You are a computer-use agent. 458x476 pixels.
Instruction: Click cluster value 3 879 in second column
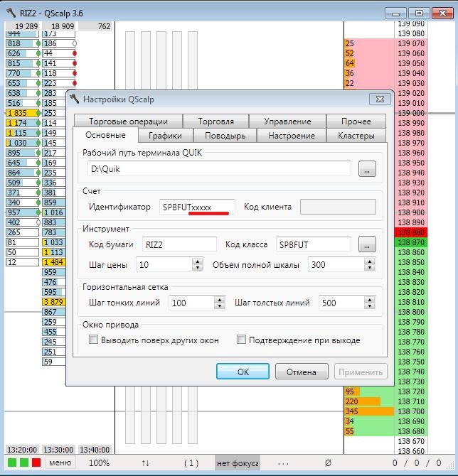click(x=53, y=302)
